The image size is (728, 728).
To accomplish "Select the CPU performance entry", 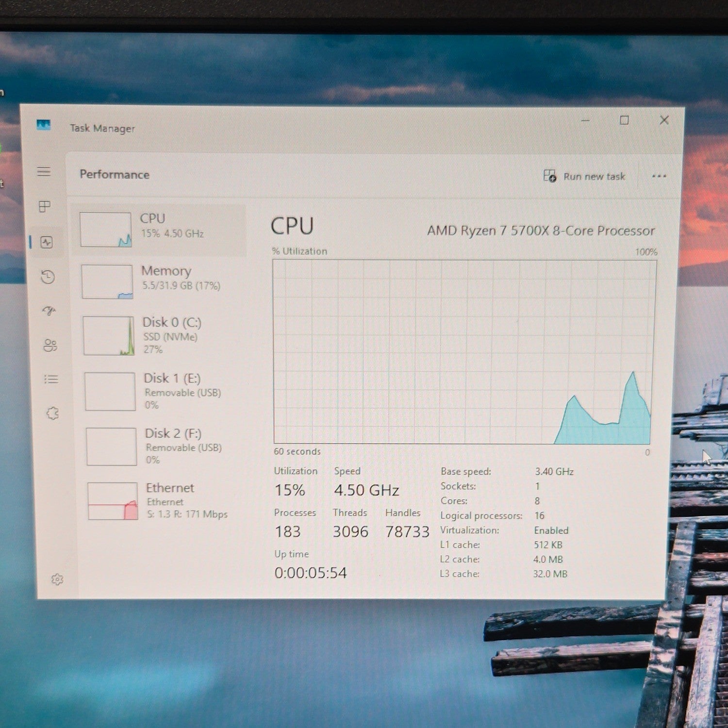I will [159, 230].
